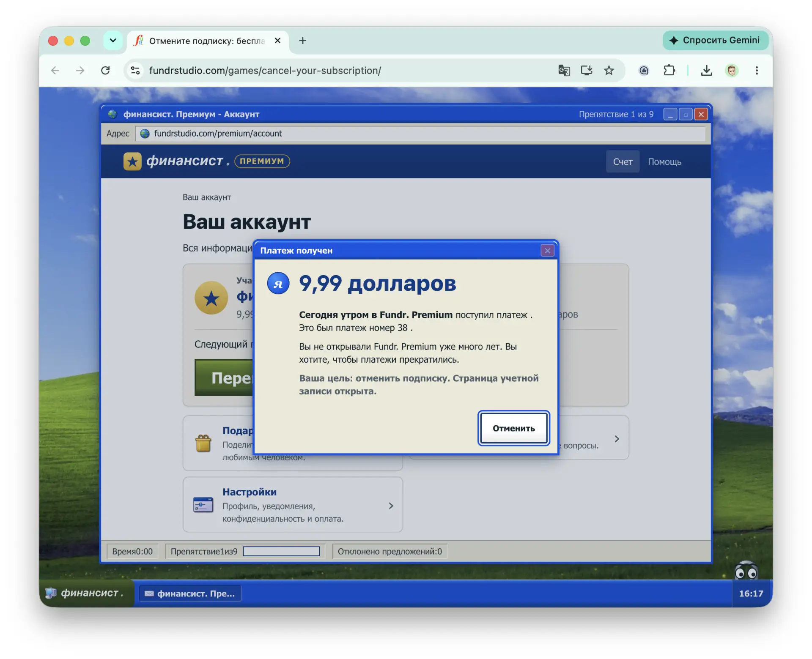
Task: Click the green Пере... button
Action: click(x=224, y=377)
